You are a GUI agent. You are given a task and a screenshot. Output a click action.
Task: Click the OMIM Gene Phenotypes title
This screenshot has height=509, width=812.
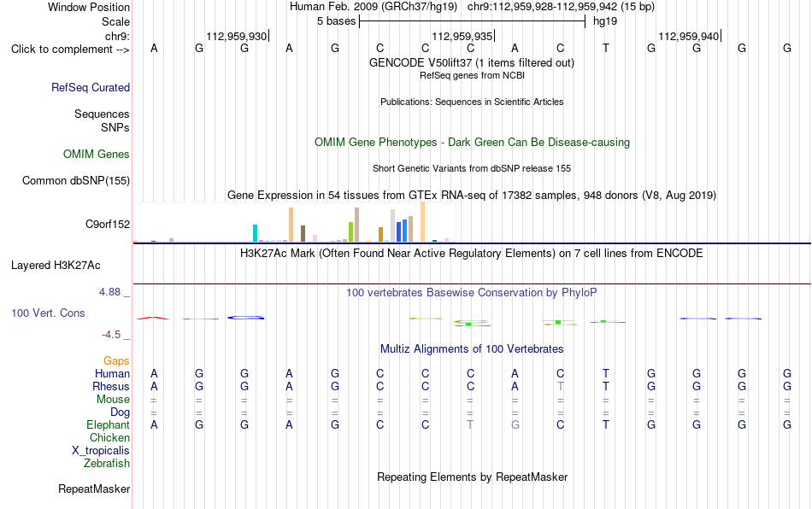click(473, 143)
